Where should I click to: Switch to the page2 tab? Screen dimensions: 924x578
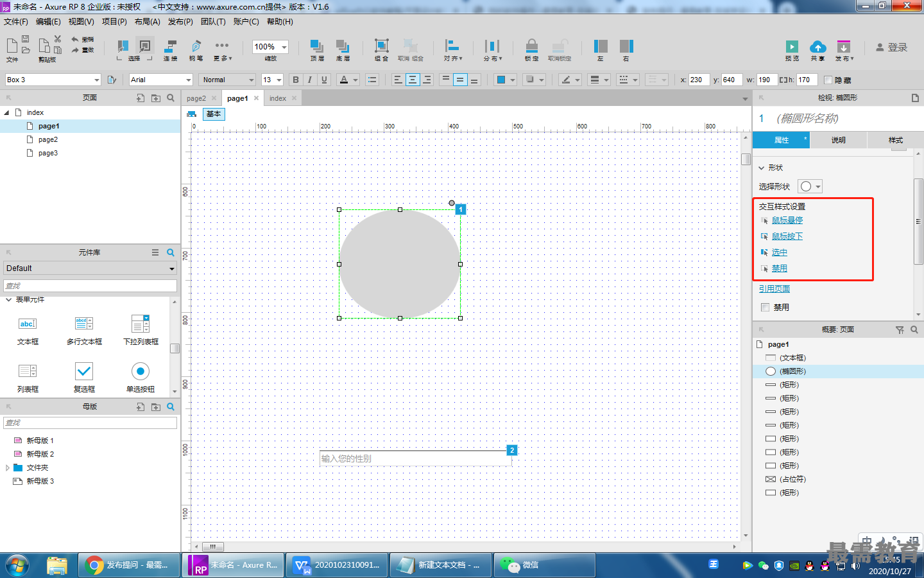point(196,98)
